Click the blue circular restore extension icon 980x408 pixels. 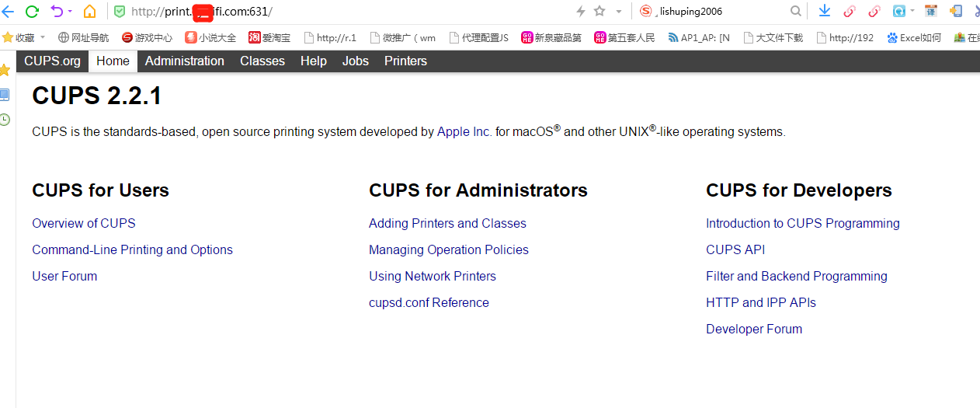coord(899,11)
